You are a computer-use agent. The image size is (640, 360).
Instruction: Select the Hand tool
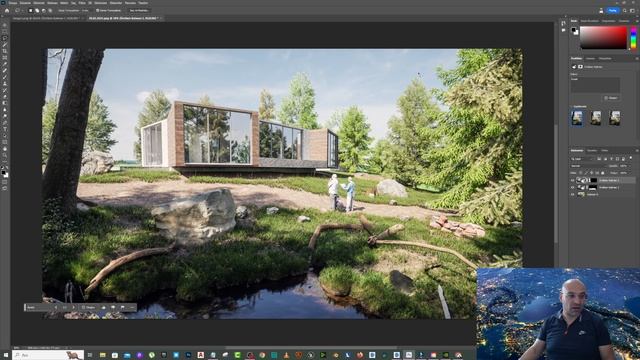click(x=5, y=149)
